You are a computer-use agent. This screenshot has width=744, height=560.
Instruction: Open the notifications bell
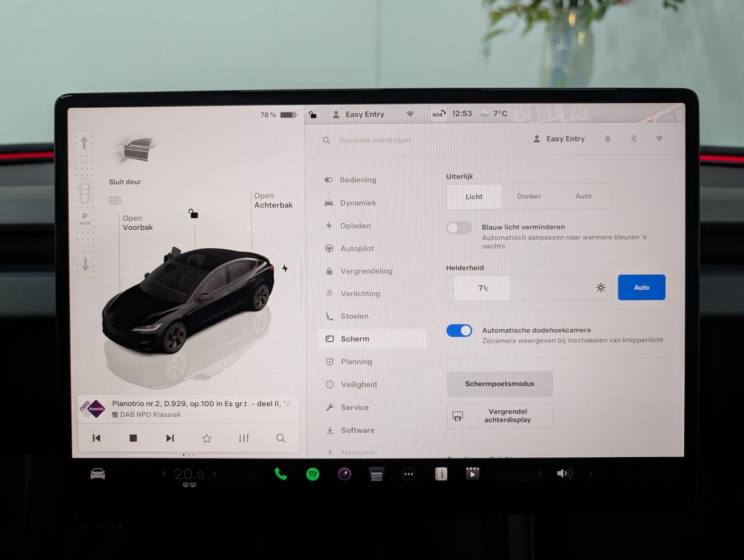pos(608,139)
